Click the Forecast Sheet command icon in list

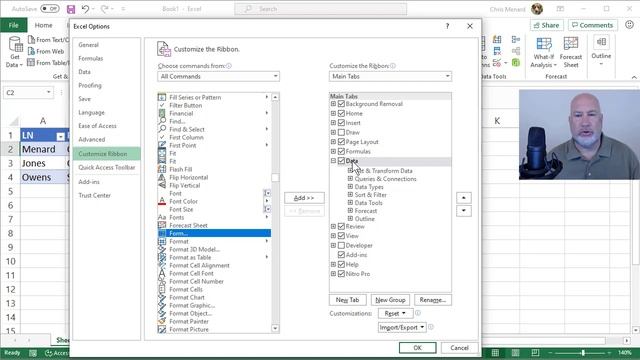162,225
